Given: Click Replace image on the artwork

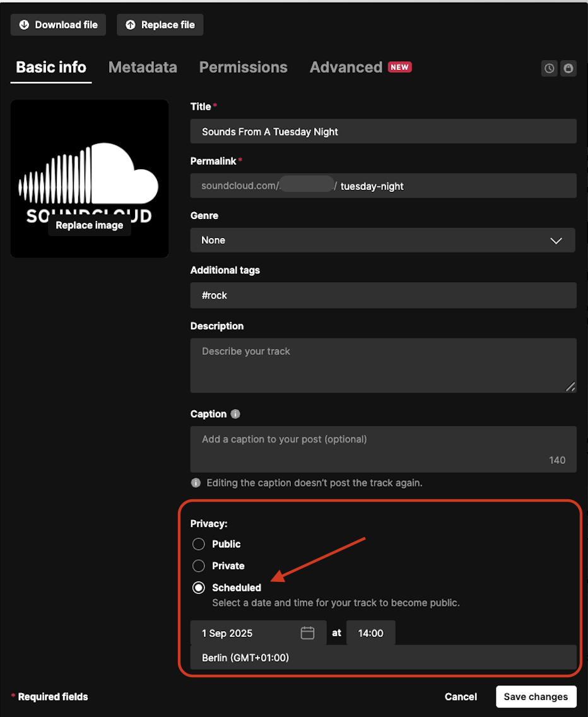Looking at the screenshot, I should point(90,225).
